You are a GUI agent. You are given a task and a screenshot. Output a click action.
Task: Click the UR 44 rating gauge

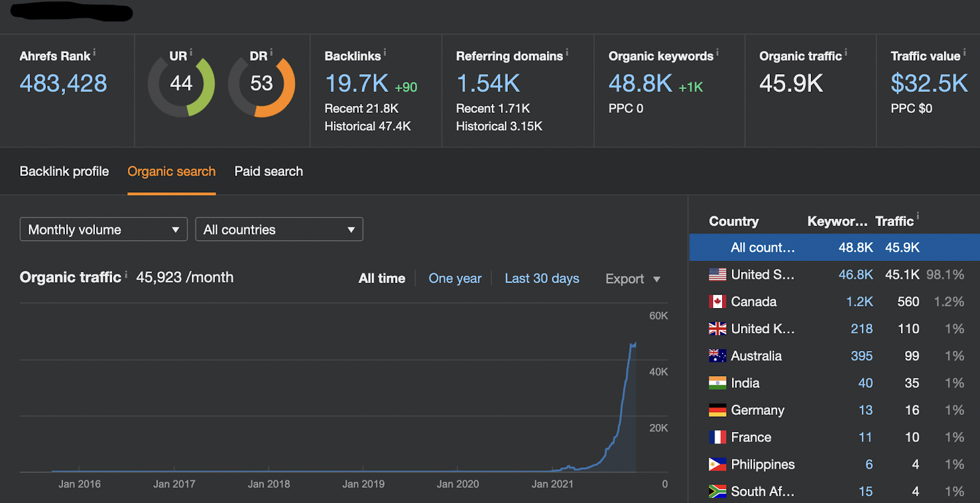coord(181,84)
